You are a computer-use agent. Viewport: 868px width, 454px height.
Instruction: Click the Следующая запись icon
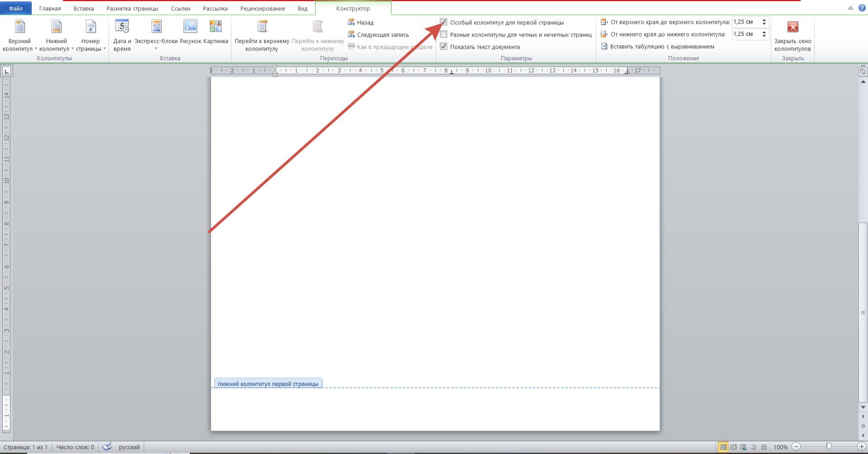pyautogui.click(x=351, y=34)
